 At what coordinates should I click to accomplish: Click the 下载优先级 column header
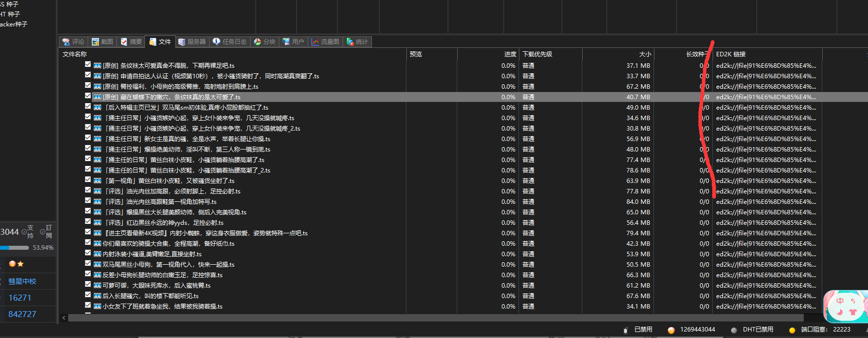tap(537, 54)
